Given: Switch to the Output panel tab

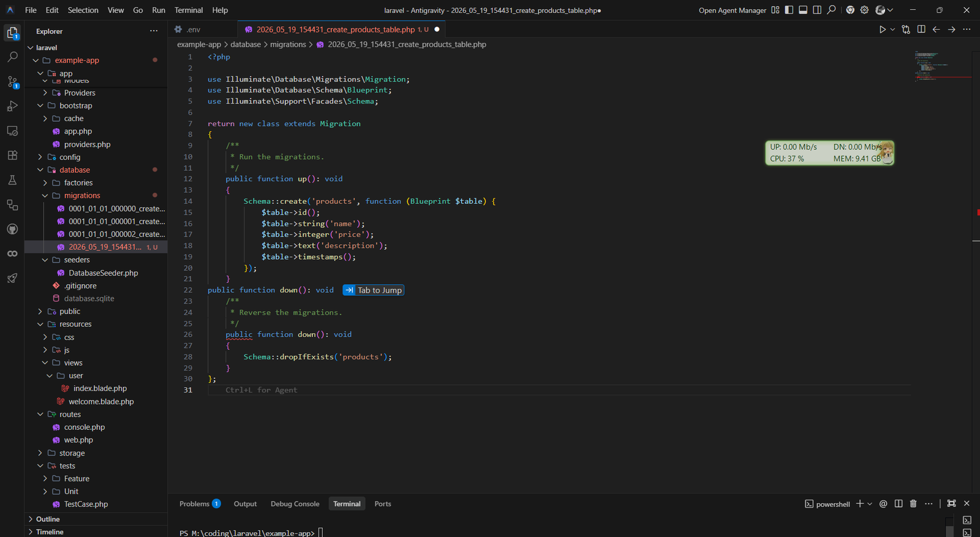Looking at the screenshot, I should coord(245,504).
